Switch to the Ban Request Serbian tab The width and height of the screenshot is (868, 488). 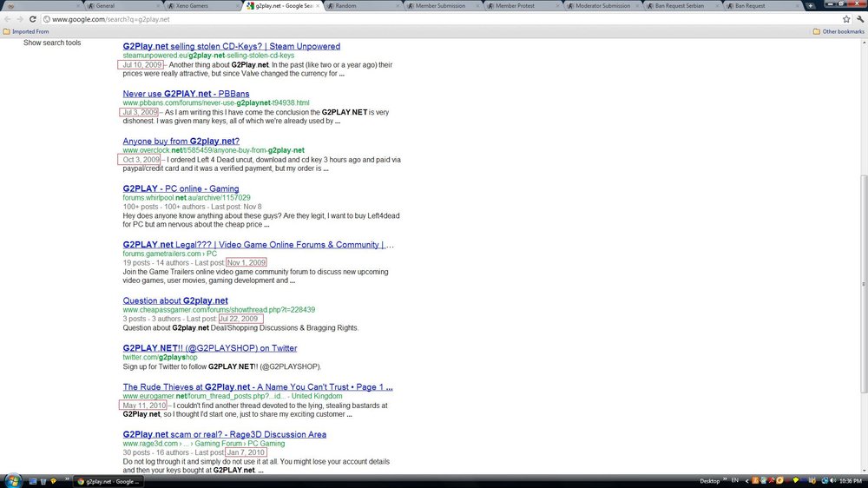point(681,5)
